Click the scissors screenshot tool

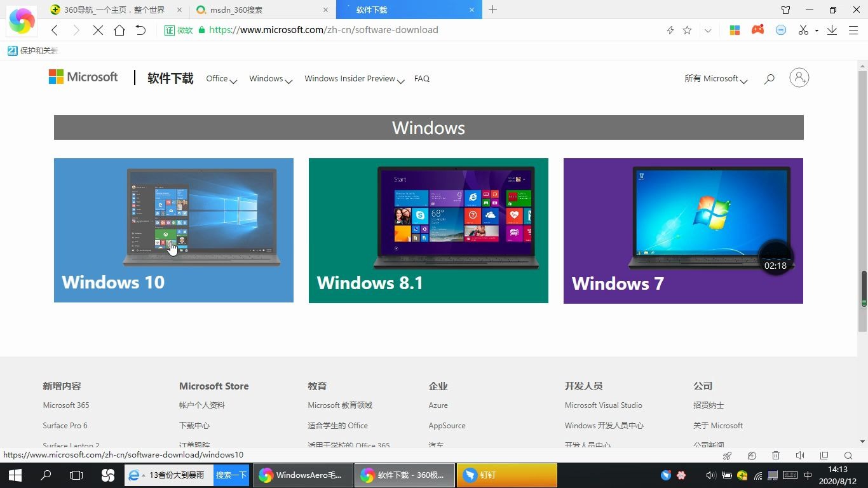(803, 30)
